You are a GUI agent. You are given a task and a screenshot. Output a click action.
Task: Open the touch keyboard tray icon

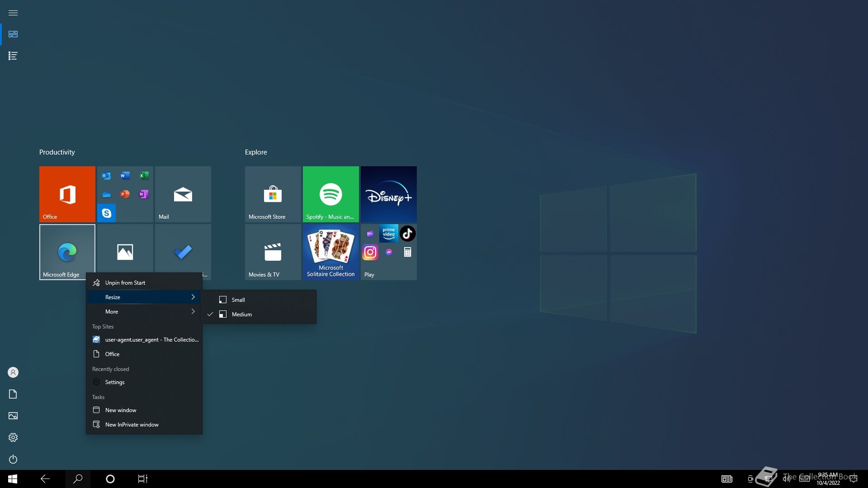tap(805, 479)
